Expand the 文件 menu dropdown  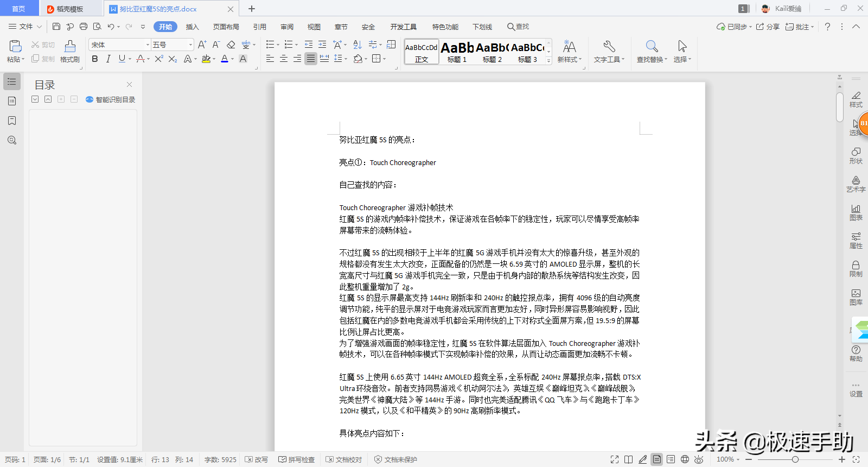[x=25, y=27]
